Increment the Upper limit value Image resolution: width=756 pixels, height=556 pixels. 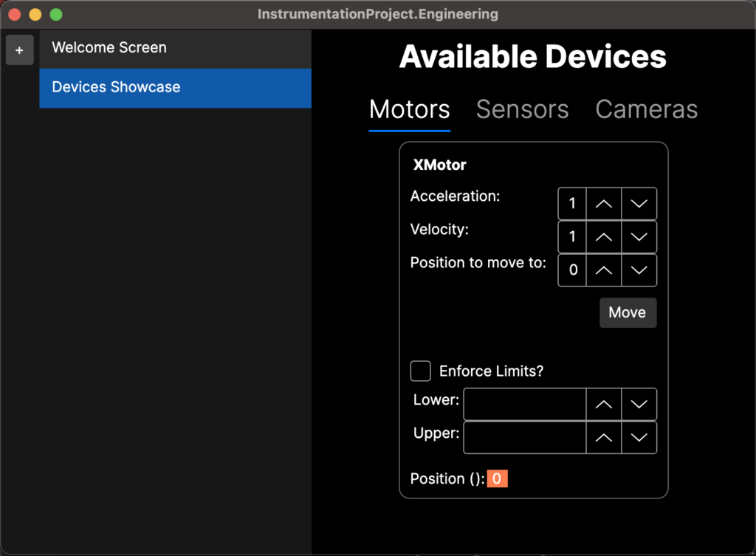coord(603,437)
